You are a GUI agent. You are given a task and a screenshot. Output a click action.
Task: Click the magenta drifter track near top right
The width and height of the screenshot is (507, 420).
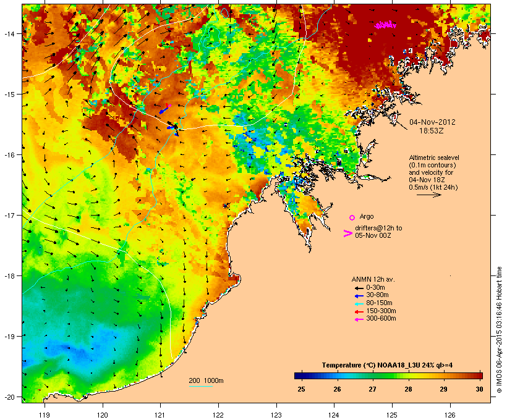point(385,25)
